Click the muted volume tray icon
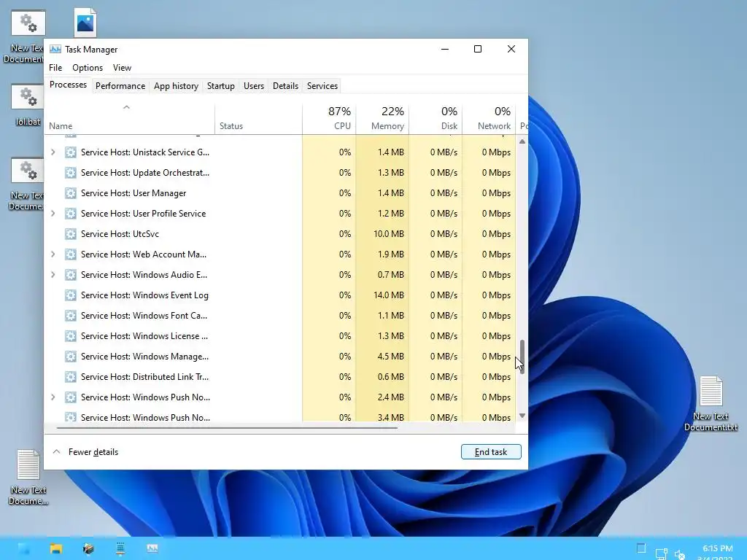747x560 pixels. pos(680,554)
